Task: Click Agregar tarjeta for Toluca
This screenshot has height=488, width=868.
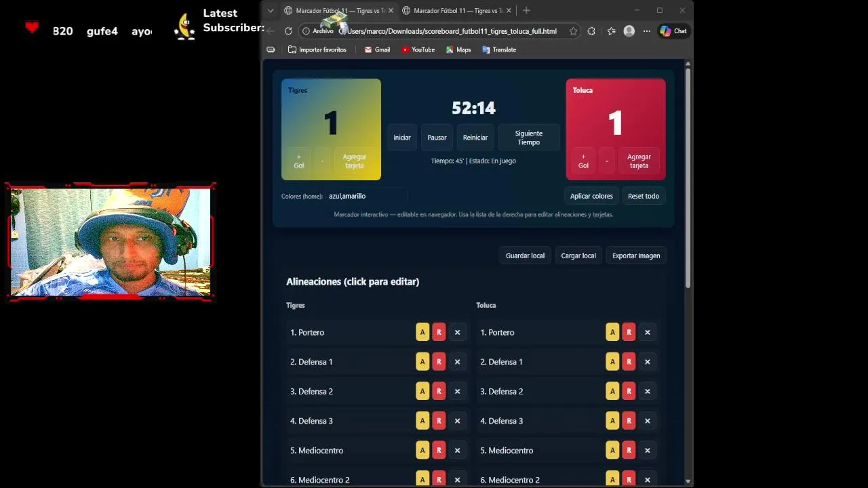Action: point(639,161)
